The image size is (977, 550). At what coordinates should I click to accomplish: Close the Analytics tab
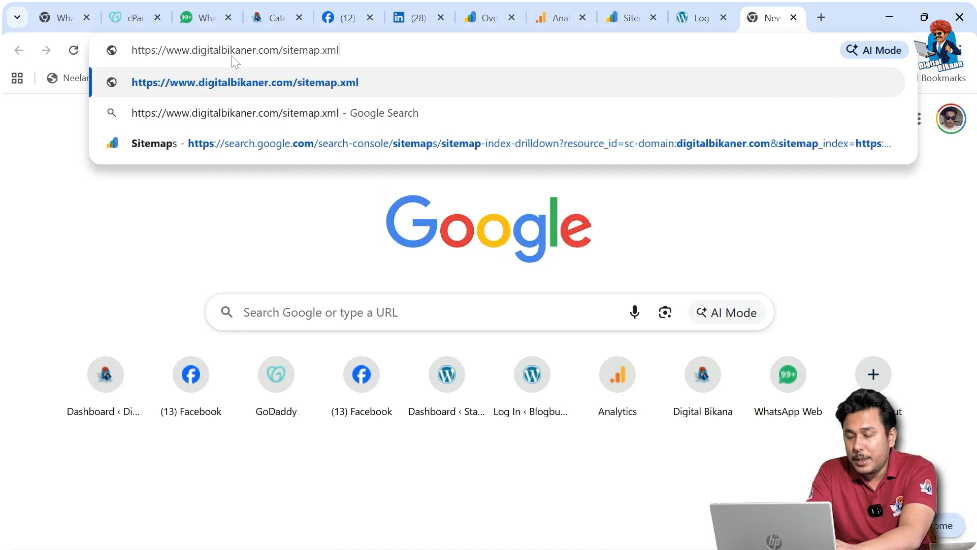tap(582, 17)
